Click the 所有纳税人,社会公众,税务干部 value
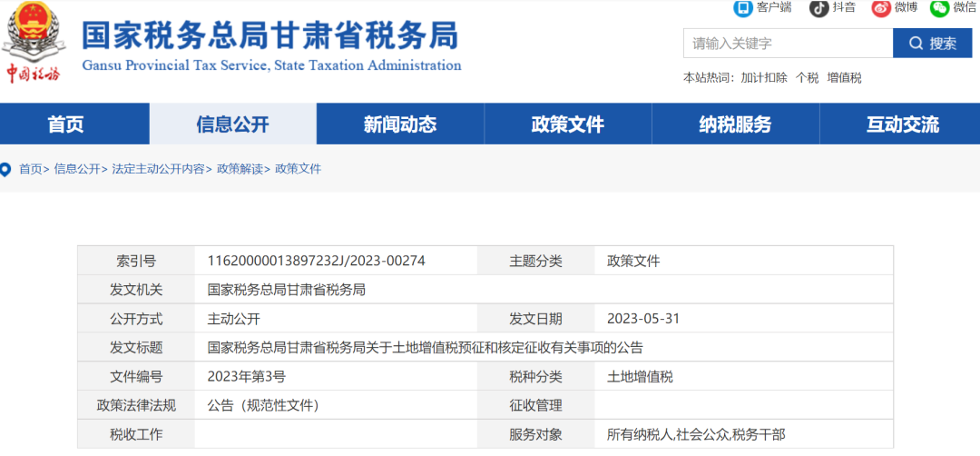 click(x=696, y=434)
